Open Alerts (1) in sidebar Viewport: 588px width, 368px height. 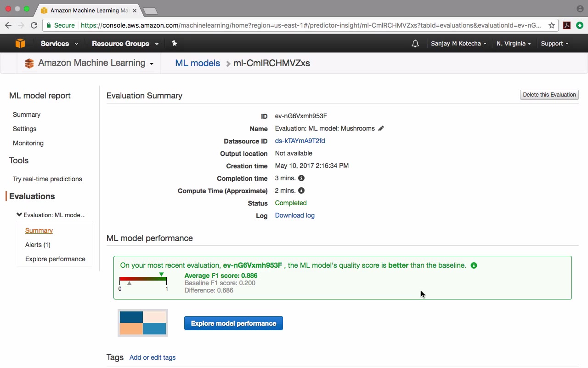(x=38, y=245)
